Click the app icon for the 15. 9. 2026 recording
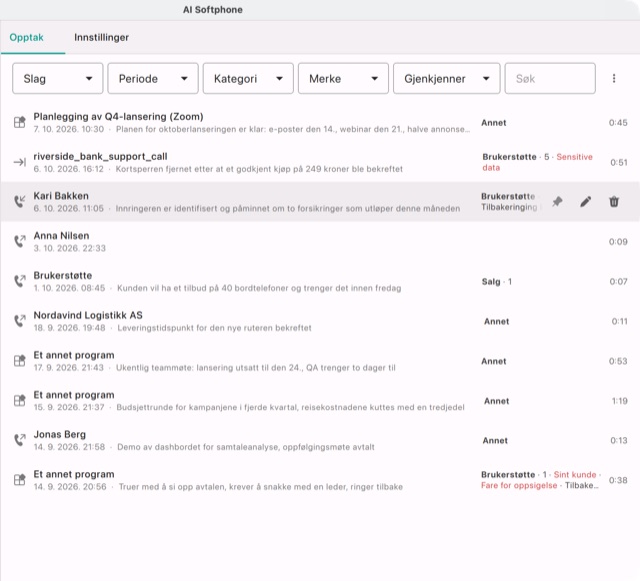 (20, 401)
